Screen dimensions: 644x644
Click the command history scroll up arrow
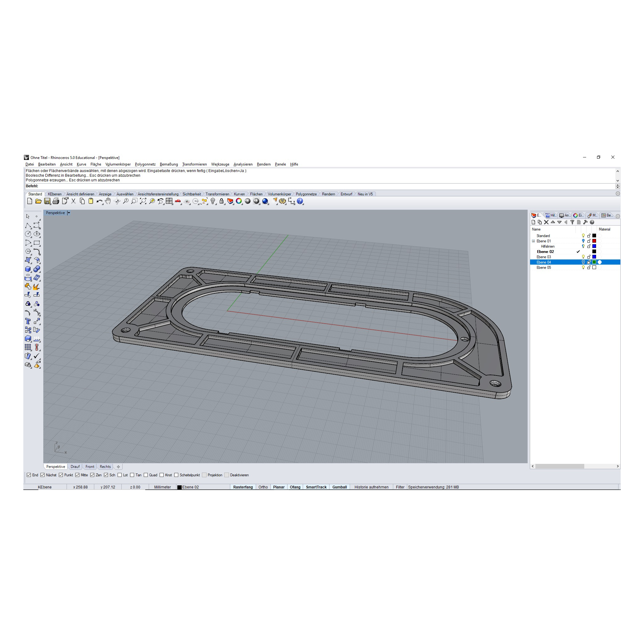tap(618, 171)
